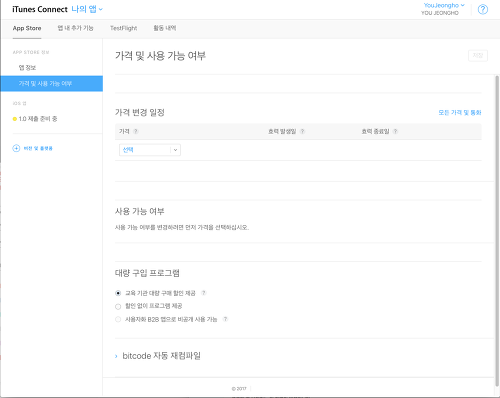
Task: Click the iTunes Connect title
Action: pos(40,9)
